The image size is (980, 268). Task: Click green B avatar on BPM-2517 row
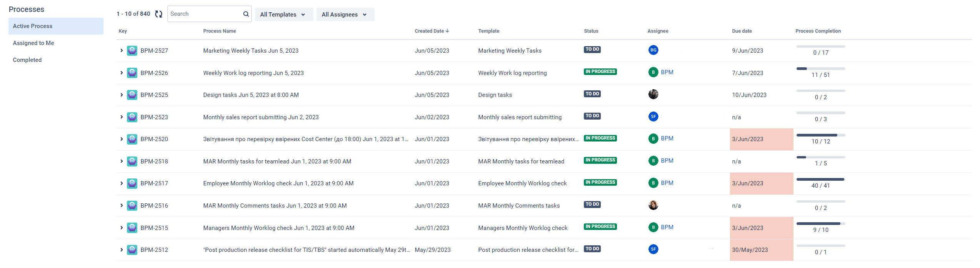click(653, 183)
